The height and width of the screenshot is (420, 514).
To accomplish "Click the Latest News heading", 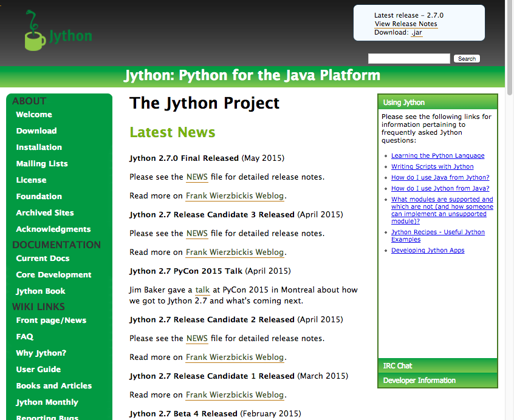I will (x=173, y=132).
